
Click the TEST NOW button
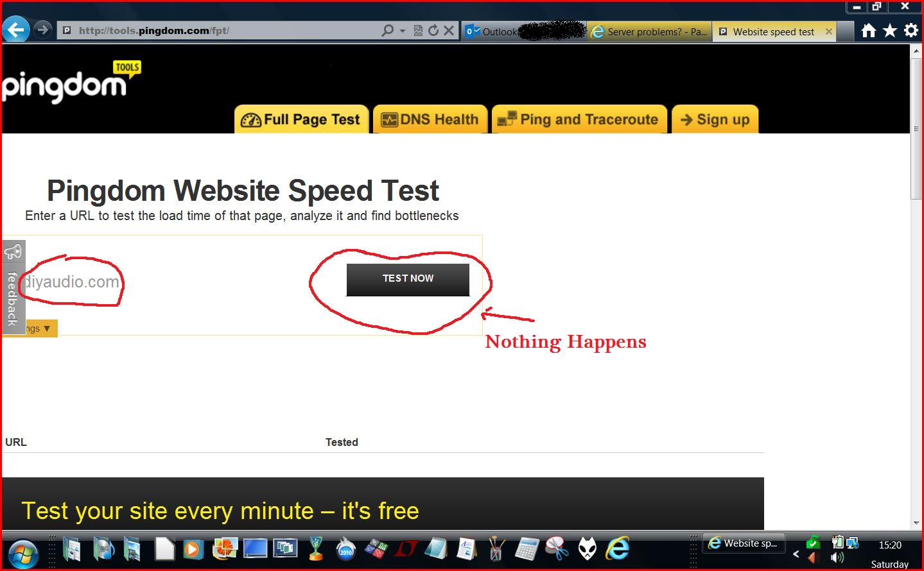408,279
